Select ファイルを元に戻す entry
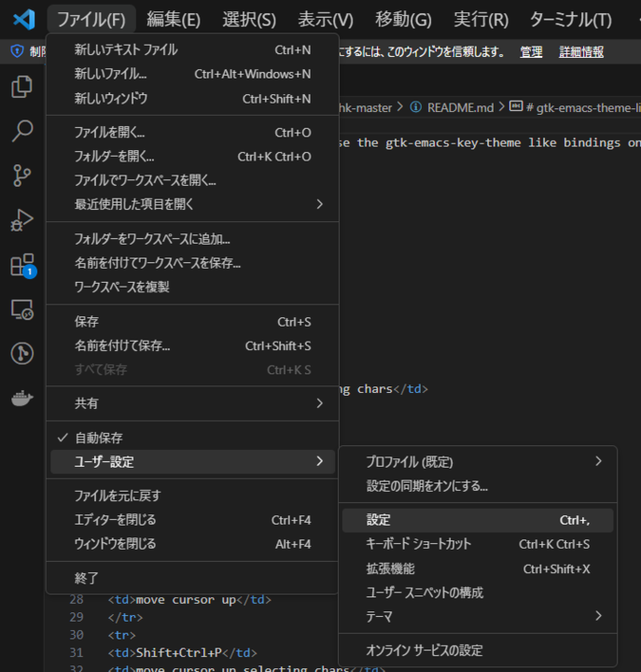The width and height of the screenshot is (641, 672). [x=192, y=496]
